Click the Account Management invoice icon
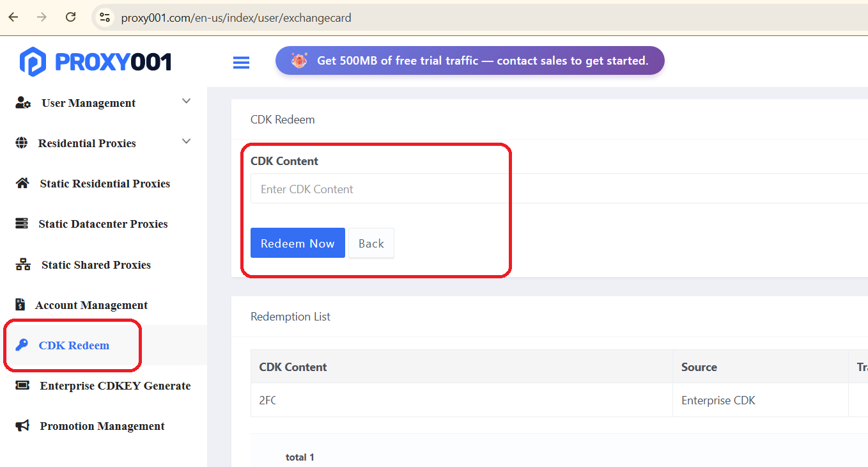 point(20,305)
